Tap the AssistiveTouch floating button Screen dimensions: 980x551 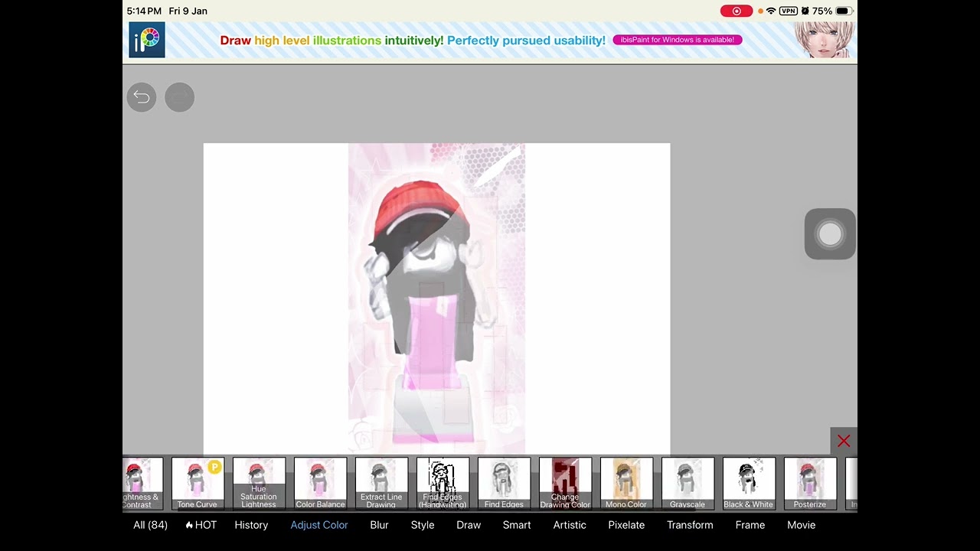coord(830,234)
